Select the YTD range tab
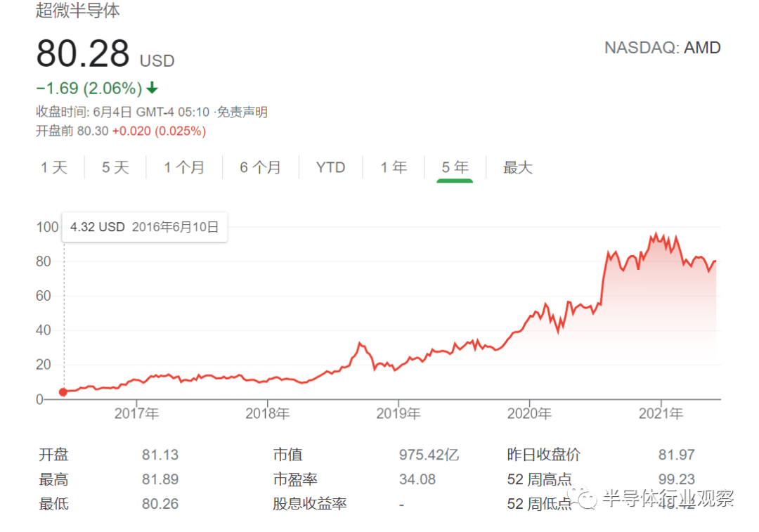 (330, 167)
